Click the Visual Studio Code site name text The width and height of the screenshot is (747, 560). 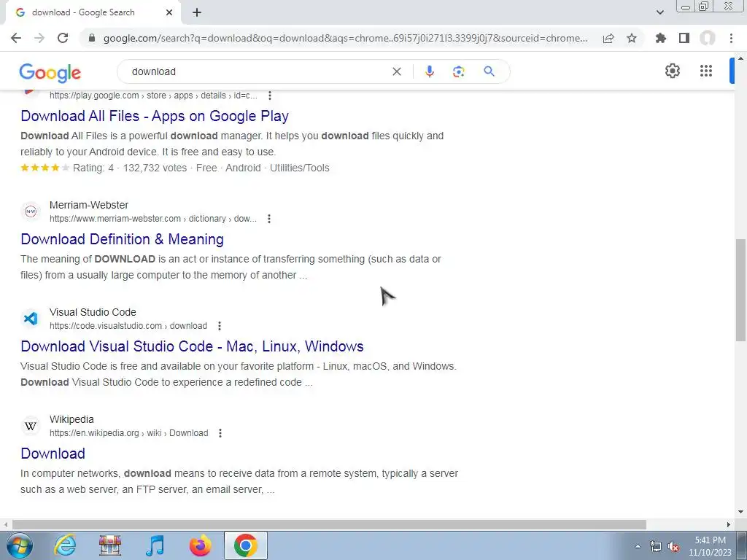point(93,312)
